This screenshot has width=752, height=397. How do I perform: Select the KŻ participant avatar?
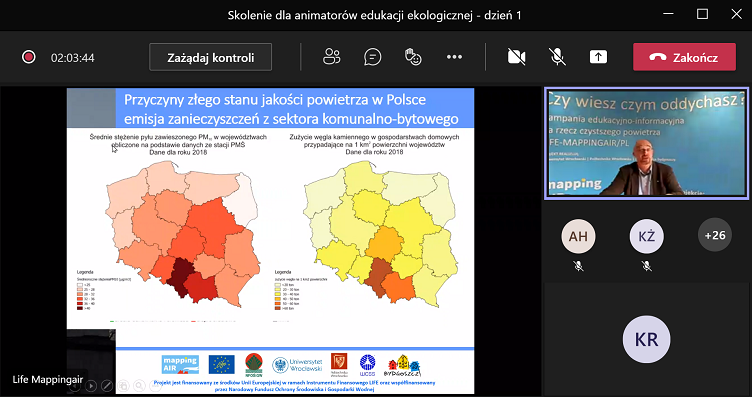[x=646, y=235]
